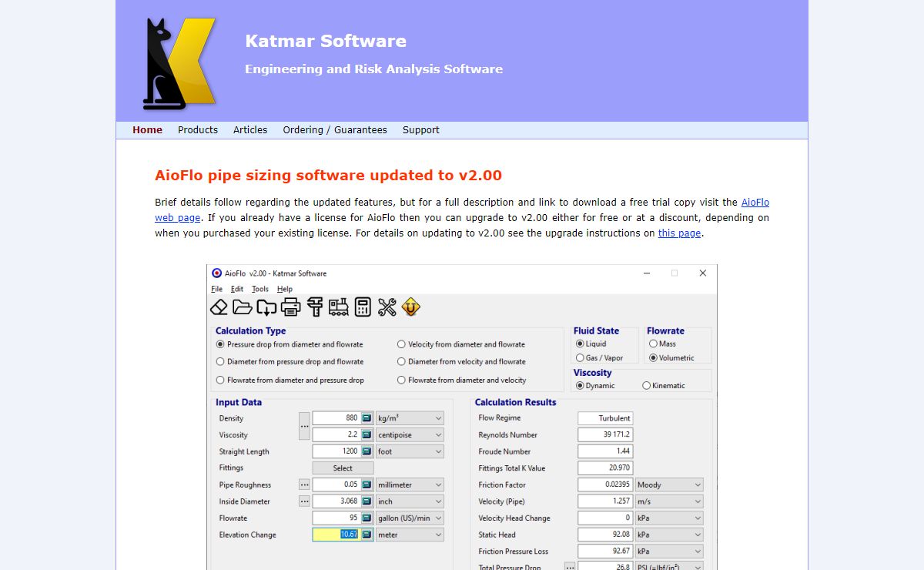Open the Edit menu in AioFlo
The width and height of the screenshot is (924, 570).
[237, 289]
